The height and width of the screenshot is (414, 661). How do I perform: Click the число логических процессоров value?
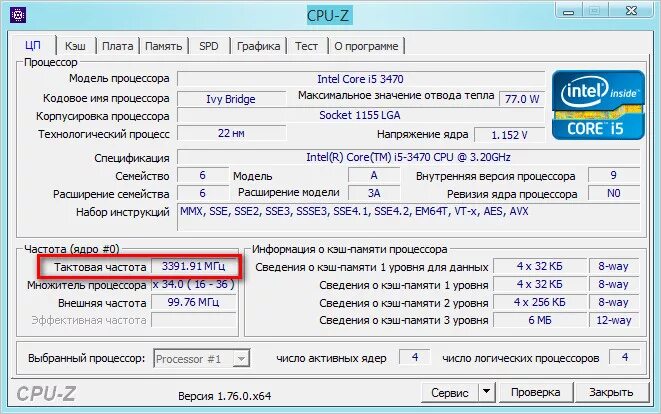(625, 358)
